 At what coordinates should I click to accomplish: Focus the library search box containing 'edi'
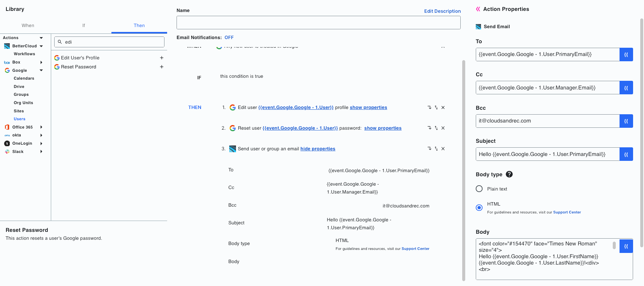click(109, 42)
